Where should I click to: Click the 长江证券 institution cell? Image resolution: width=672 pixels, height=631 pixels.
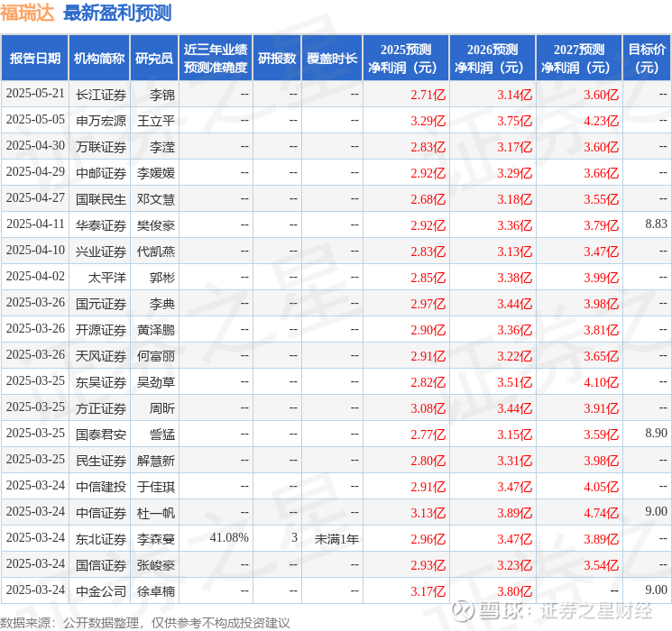pyautogui.click(x=101, y=95)
